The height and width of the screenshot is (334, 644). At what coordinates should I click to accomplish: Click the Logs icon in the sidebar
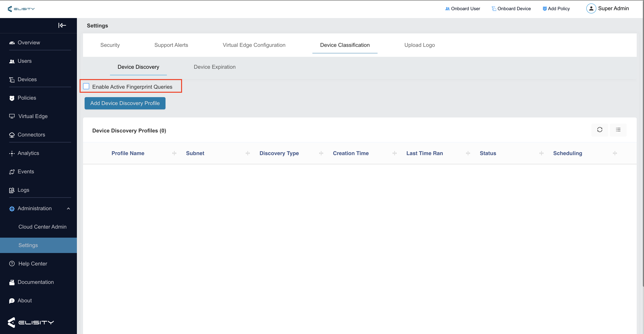[x=12, y=190]
